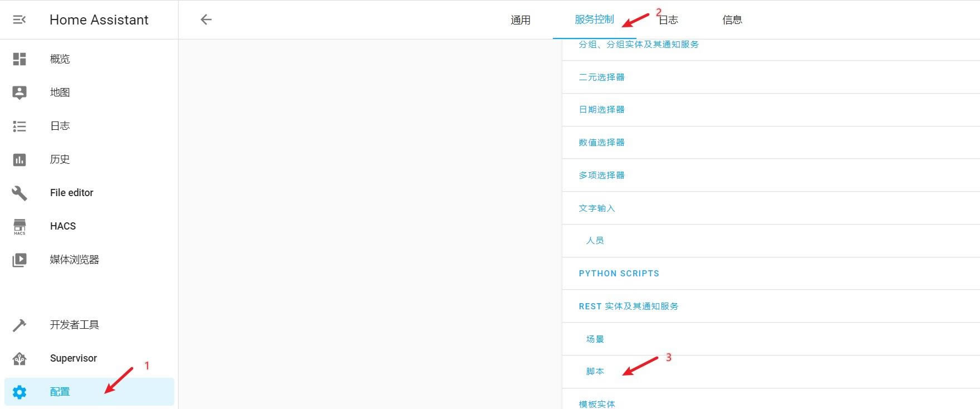This screenshot has width=980, height=409.
Task: Click the 媒体浏览器 play icon
Action: (x=19, y=260)
